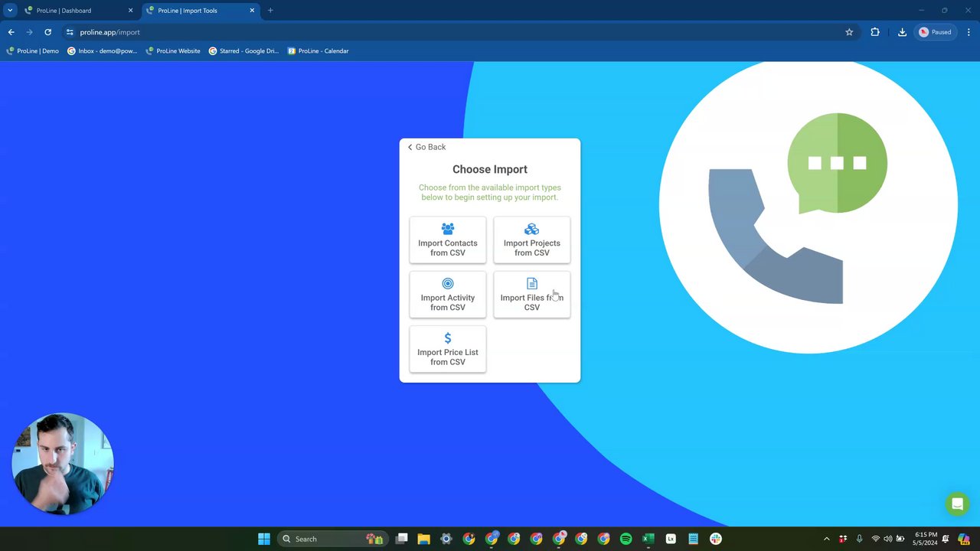Open the browser Extensions puzzle icon
980x551 pixels.
tap(875, 32)
